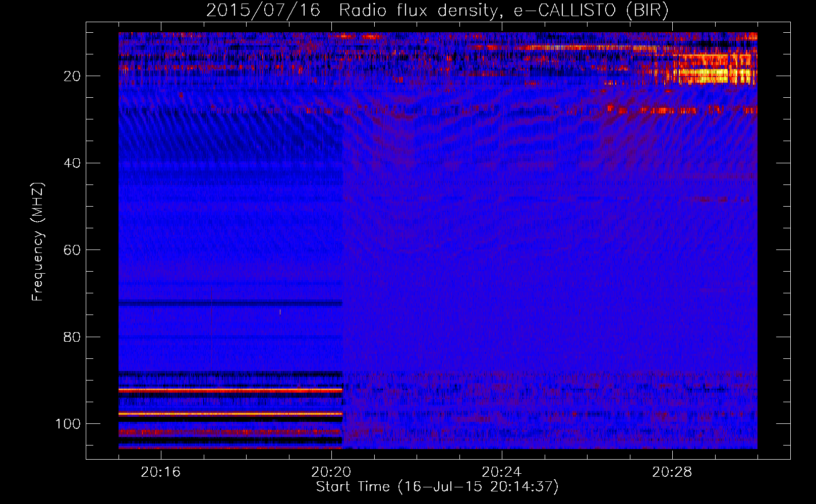Click the 60 MHz frequency tick label
Viewport: 816px width, 504px height.
pyautogui.click(x=73, y=250)
